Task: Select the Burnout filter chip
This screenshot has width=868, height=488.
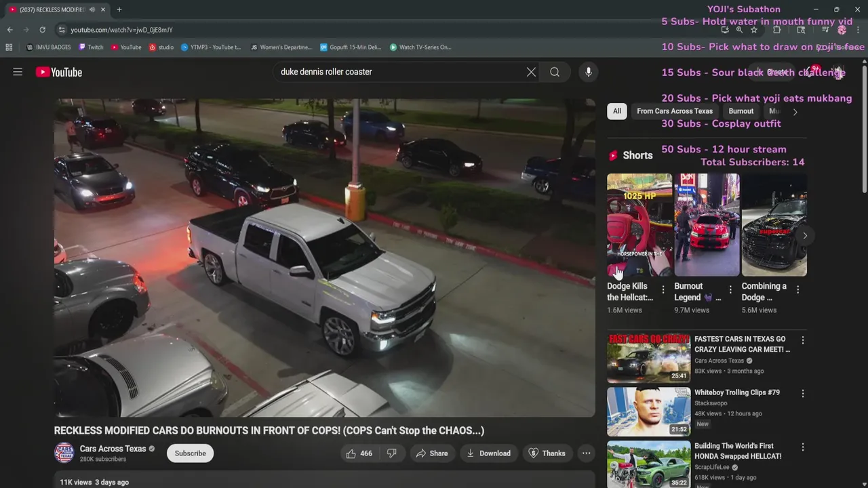Action: pos(741,111)
